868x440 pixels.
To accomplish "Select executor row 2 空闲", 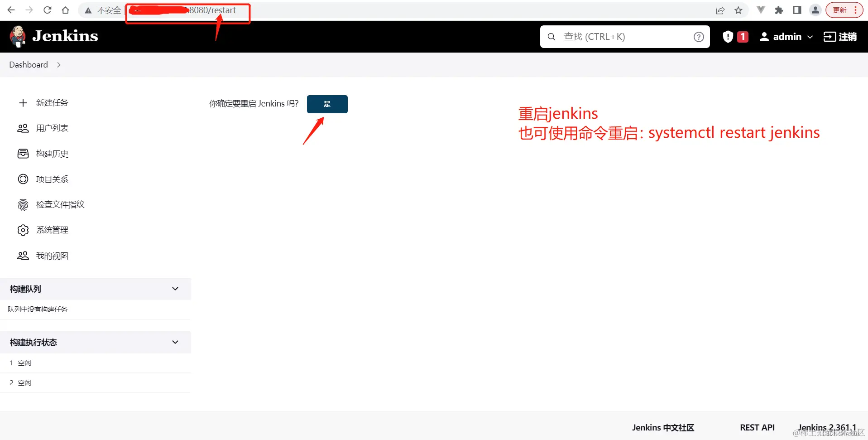I will pos(96,383).
